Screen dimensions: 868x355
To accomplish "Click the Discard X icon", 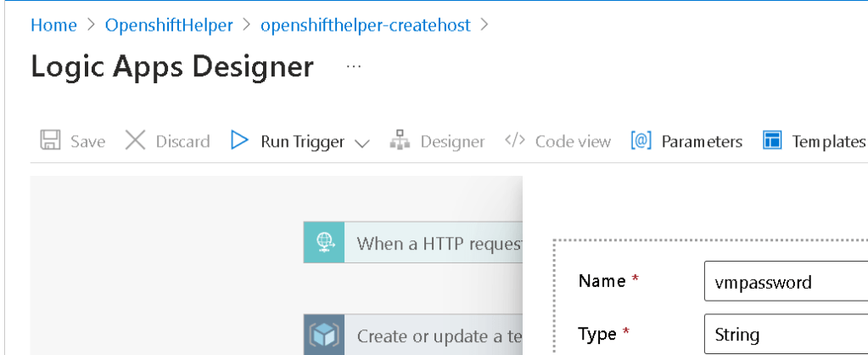I will tap(135, 141).
